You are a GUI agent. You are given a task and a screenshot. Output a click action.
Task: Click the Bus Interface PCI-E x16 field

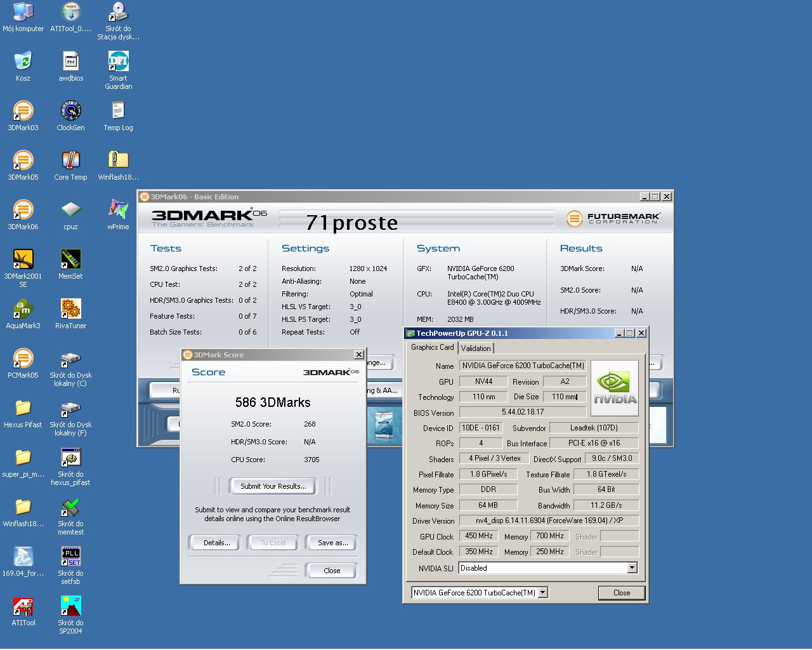pos(594,443)
